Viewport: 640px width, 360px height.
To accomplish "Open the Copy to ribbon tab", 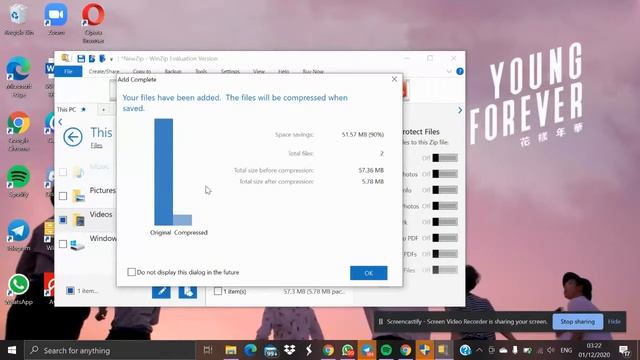I will point(142,71).
